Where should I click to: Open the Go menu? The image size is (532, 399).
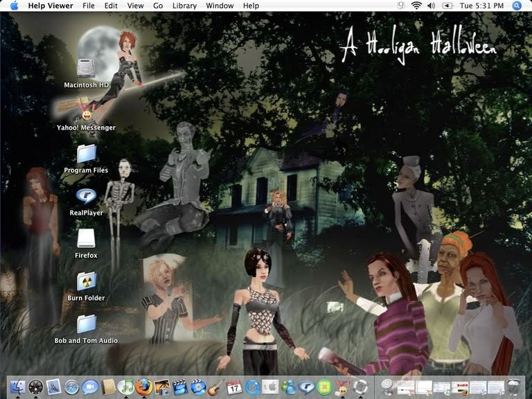point(158,6)
